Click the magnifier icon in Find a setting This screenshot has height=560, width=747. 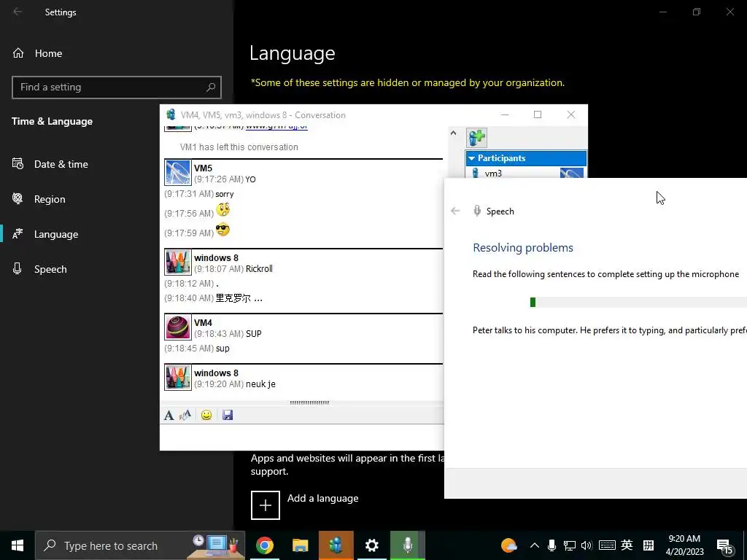(x=211, y=87)
